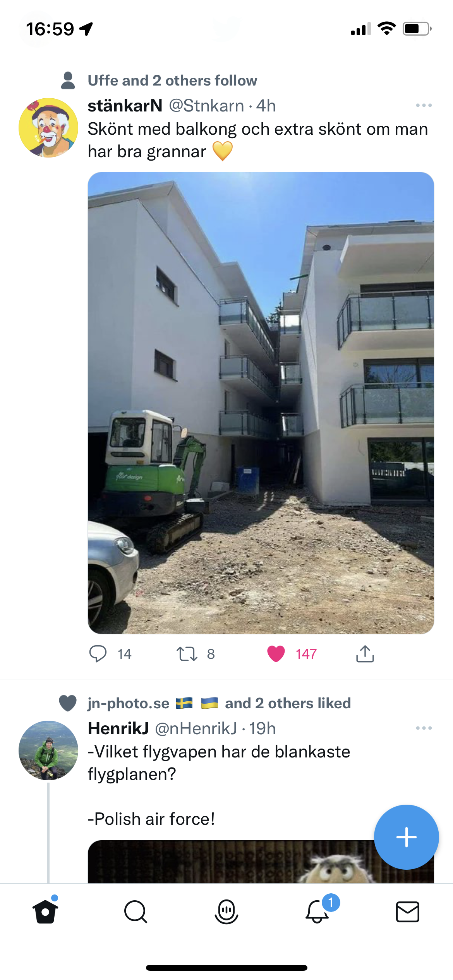
Task: Tap 'jn-photo.se and 2 others liked' label
Action: pyautogui.click(x=219, y=703)
